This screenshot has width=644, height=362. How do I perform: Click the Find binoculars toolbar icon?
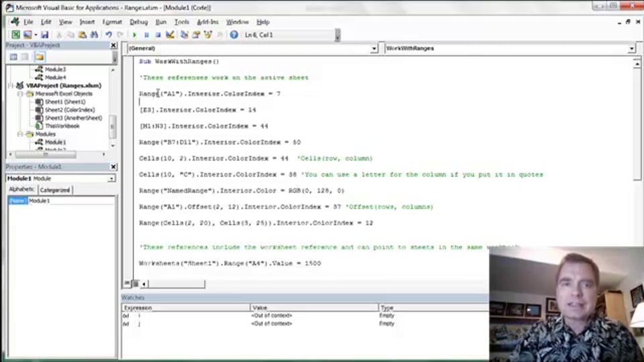pyautogui.click(x=94, y=35)
